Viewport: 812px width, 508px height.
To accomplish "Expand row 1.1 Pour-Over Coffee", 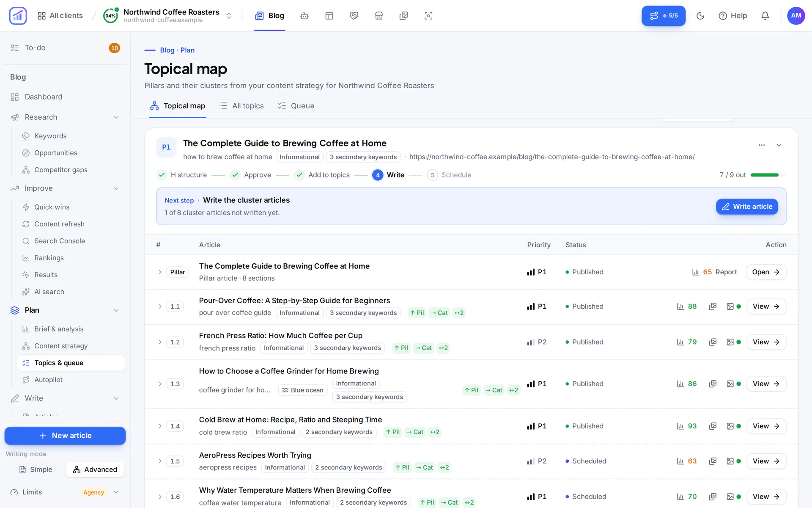I will (x=160, y=306).
